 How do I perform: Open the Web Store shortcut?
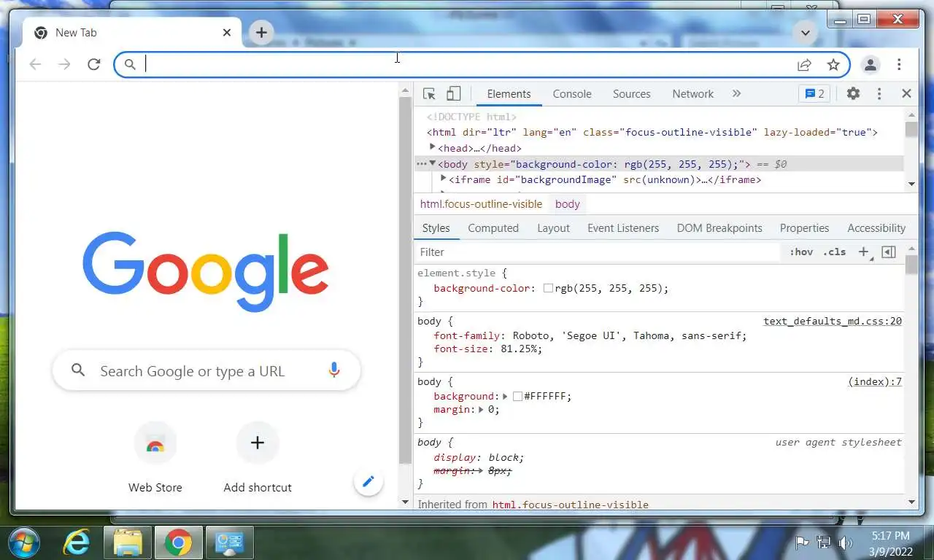pyautogui.click(x=155, y=458)
